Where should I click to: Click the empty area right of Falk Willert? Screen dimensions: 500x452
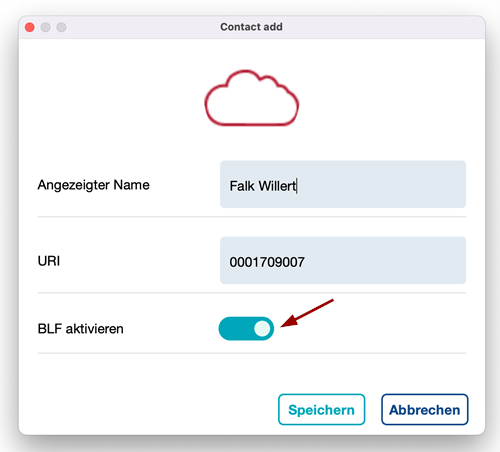click(x=380, y=184)
